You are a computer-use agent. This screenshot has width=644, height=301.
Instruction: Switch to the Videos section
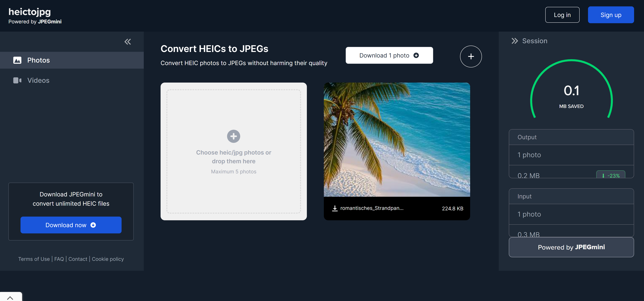coord(38,80)
